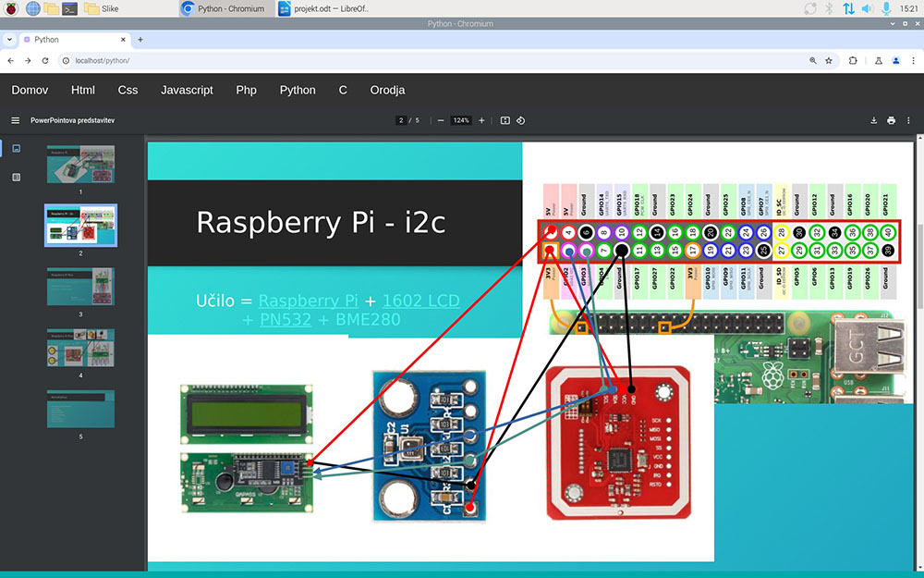This screenshot has width=924, height=578.
Task: Switch to the Python - Chromium taskbar window
Action: pos(225,8)
